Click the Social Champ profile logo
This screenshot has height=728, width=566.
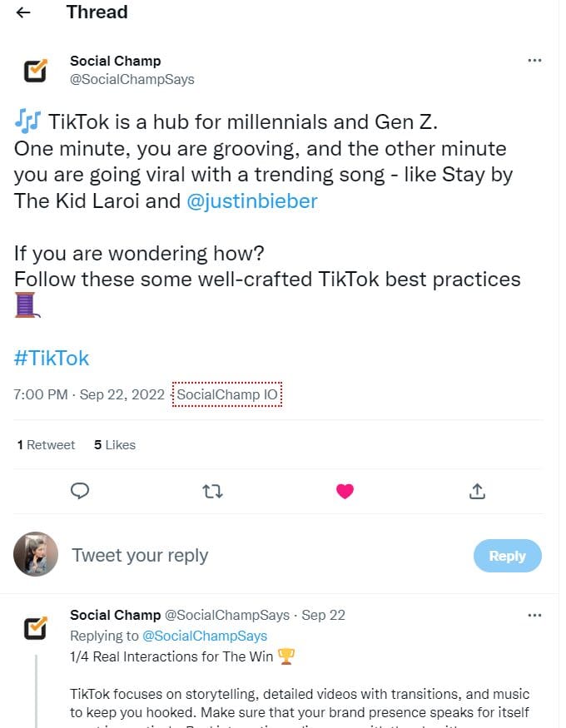(x=34, y=71)
